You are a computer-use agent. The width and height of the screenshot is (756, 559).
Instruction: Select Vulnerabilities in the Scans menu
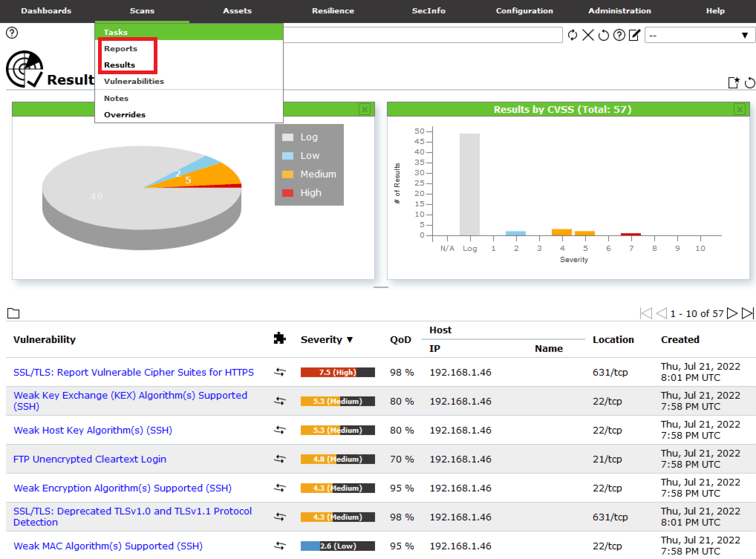(134, 82)
